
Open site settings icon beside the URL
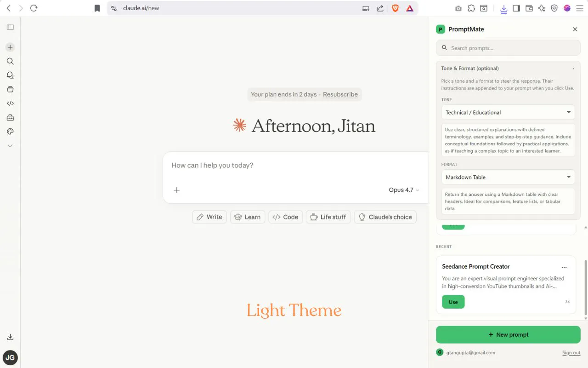point(114,8)
